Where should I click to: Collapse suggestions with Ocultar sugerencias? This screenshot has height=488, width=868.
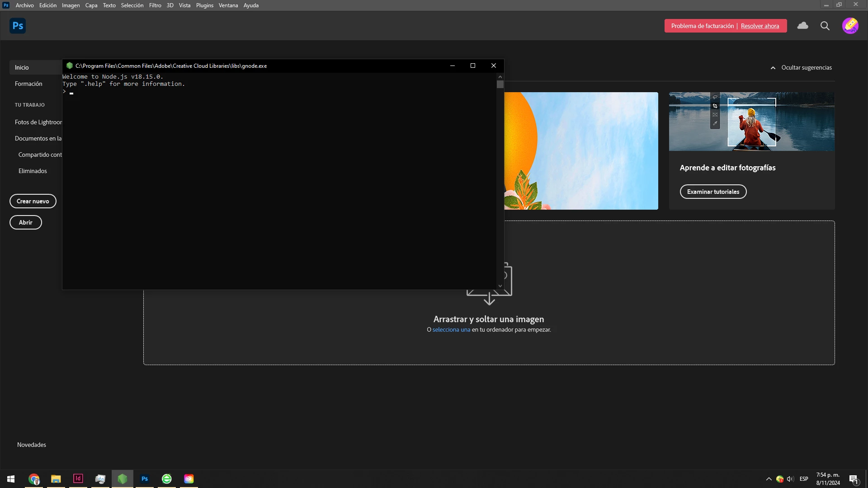tap(801, 68)
